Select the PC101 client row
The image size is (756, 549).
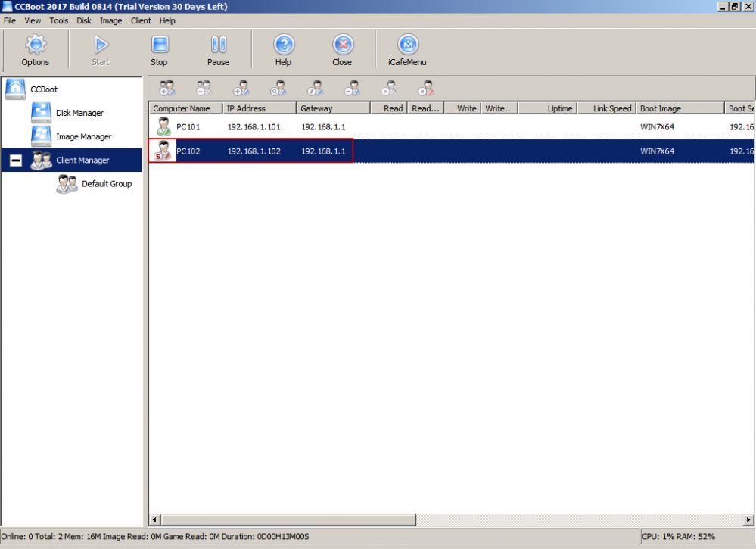pos(452,127)
